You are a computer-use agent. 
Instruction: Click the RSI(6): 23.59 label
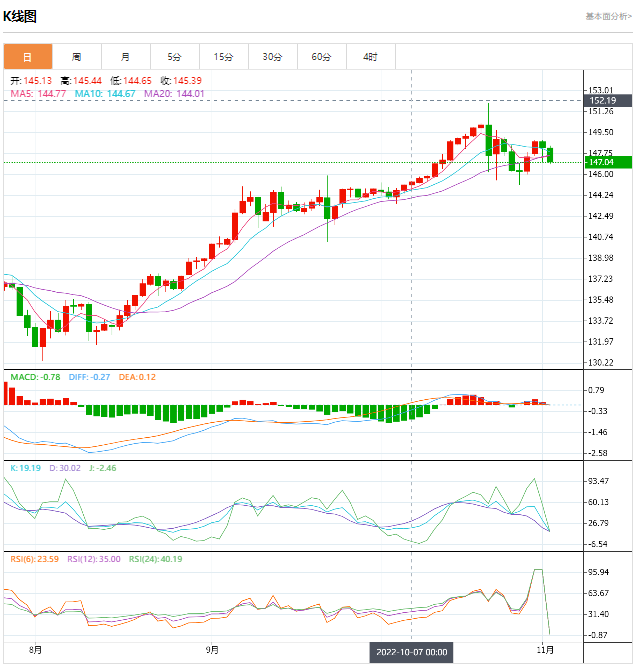pyautogui.click(x=35, y=559)
